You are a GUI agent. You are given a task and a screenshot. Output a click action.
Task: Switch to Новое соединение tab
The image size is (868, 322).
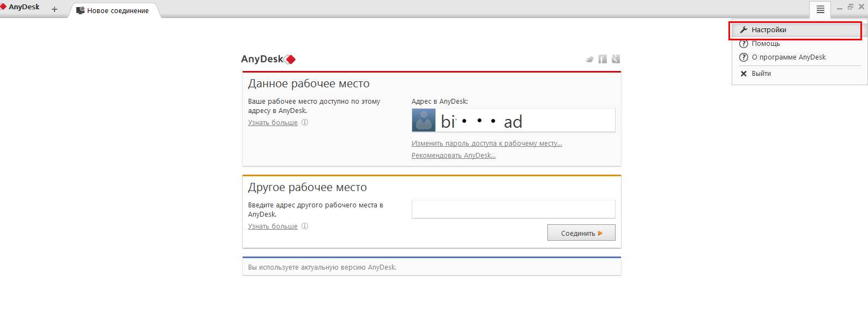tap(113, 10)
